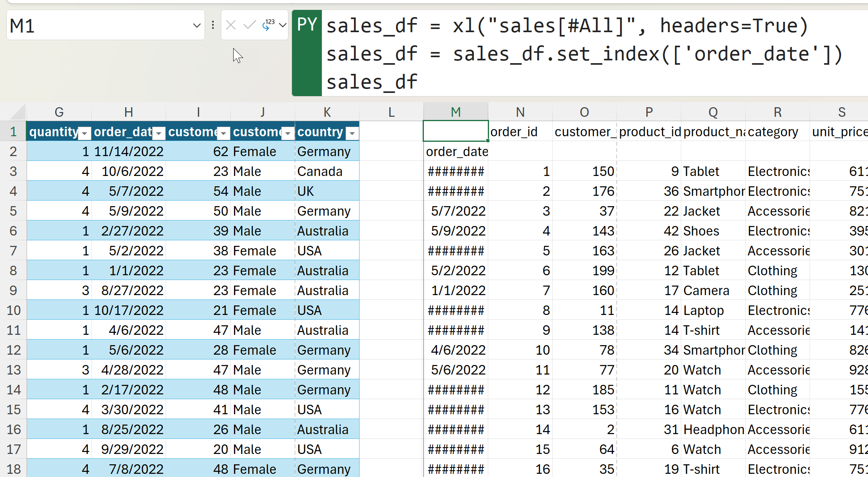868x477 pixels.
Task: Open the country column filter button
Action: (352, 133)
